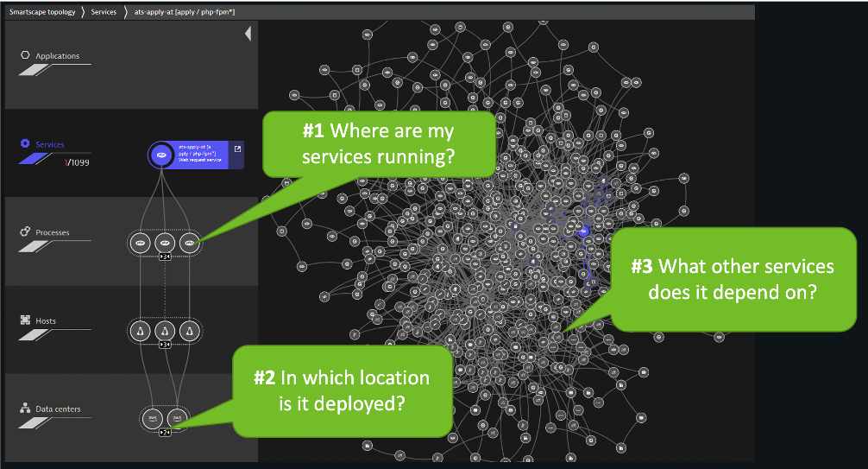Click the Applications hexagon icon

pos(25,56)
